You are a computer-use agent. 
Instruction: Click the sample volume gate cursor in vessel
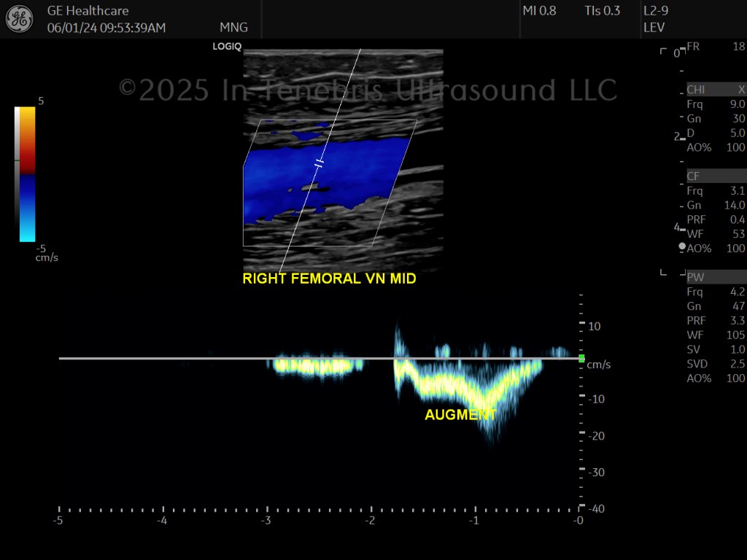pos(320,164)
